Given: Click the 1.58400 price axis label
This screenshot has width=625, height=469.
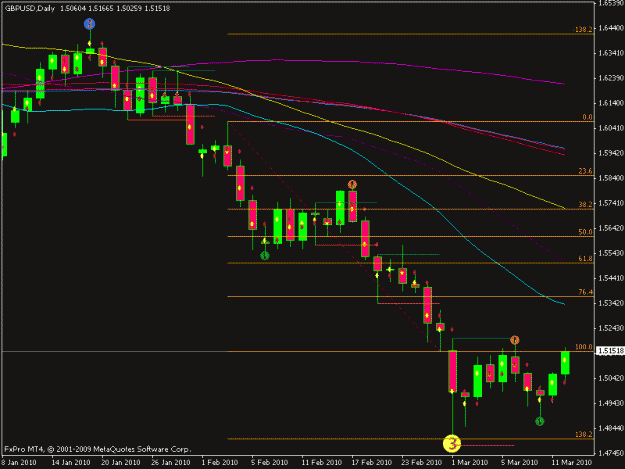Looking at the screenshot, I should coord(610,178).
